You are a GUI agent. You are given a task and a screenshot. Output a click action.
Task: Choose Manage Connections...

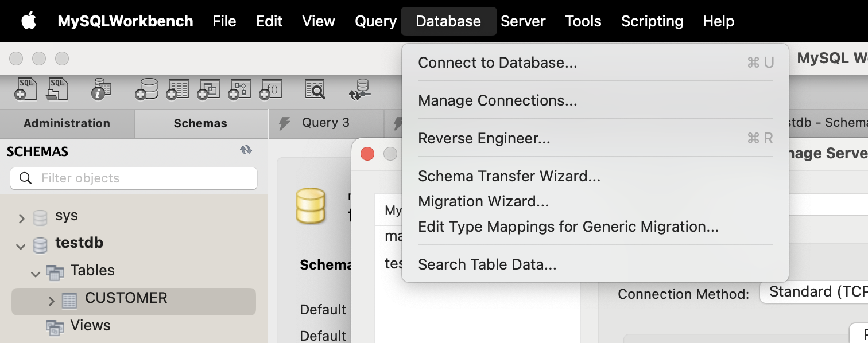[x=595, y=100]
